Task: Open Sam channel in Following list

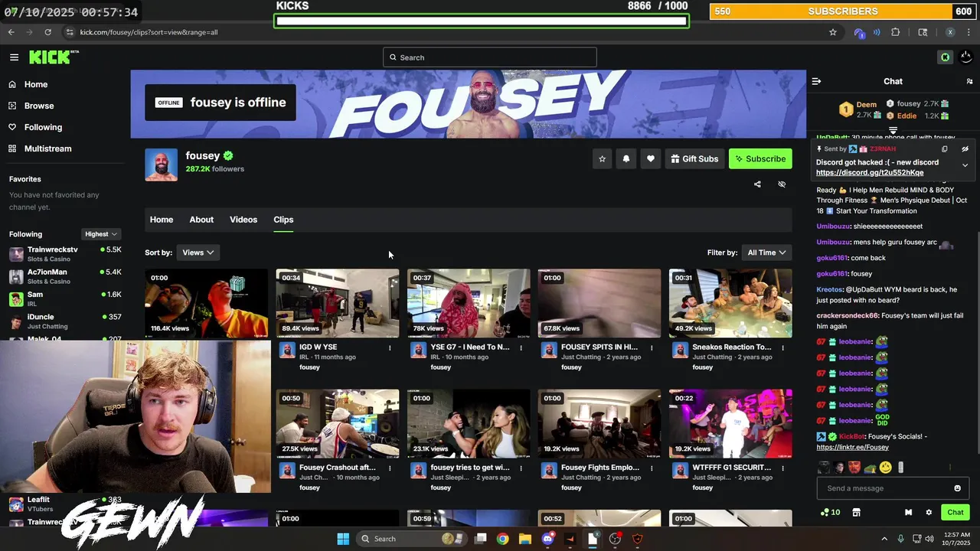Action: (65, 298)
